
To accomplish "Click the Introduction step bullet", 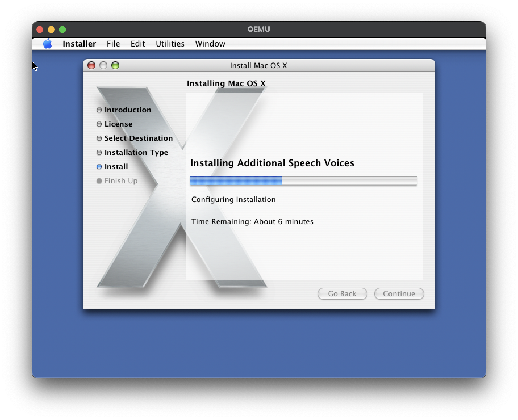I will (x=99, y=110).
